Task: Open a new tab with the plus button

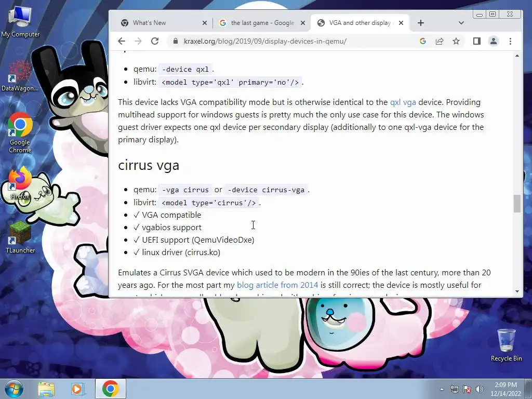Action: [421, 23]
